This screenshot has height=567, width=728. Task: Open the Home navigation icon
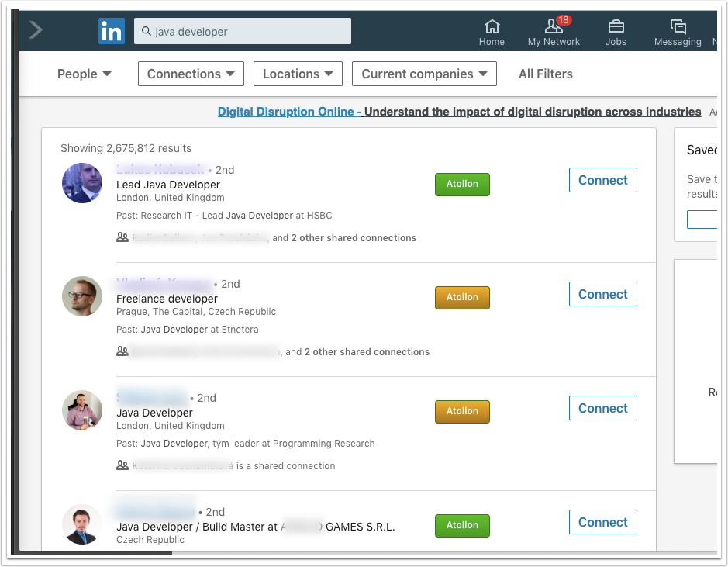click(492, 33)
